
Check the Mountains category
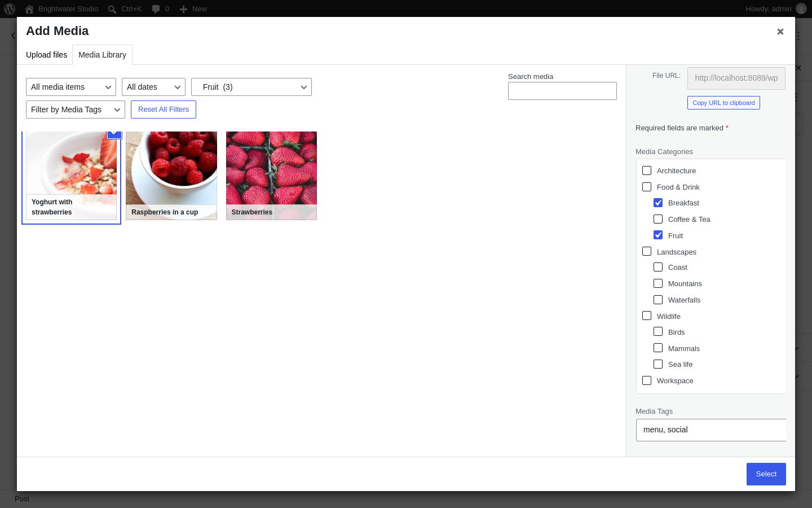coord(658,283)
